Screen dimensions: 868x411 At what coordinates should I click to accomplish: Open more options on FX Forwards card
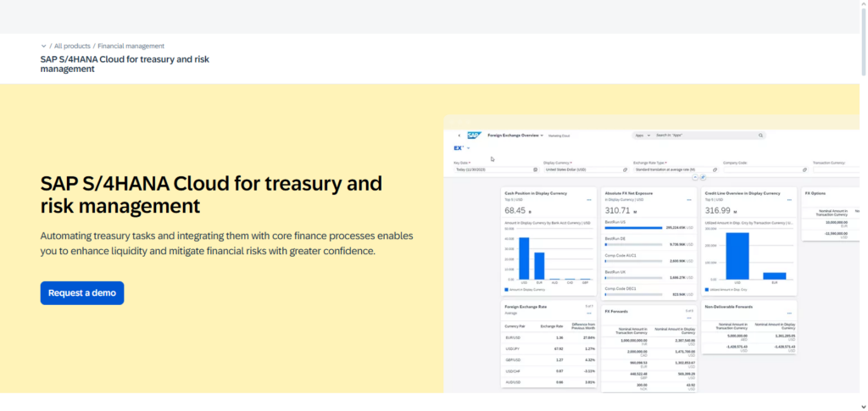coord(689,318)
